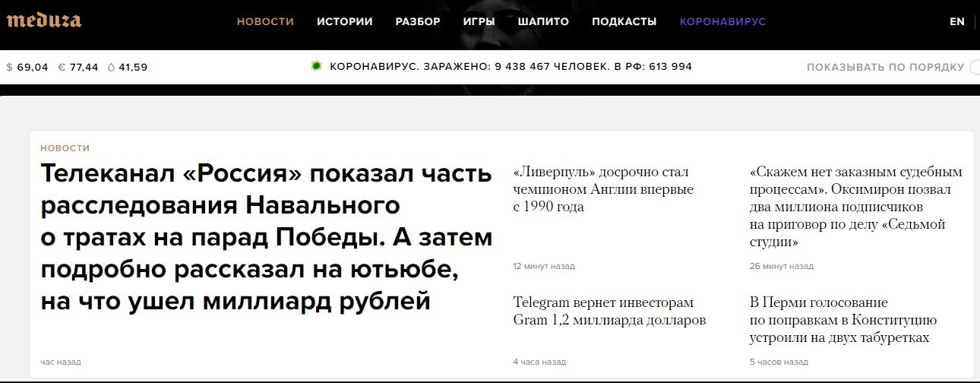The height and width of the screenshot is (383, 980).
Task: Click the dollar rate 69,04
Action: pyautogui.click(x=27, y=67)
